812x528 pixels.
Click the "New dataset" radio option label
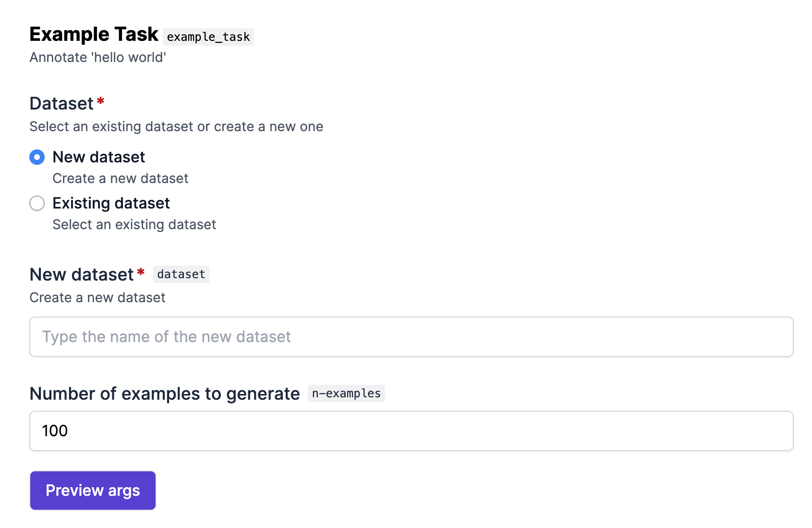[98, 157]
